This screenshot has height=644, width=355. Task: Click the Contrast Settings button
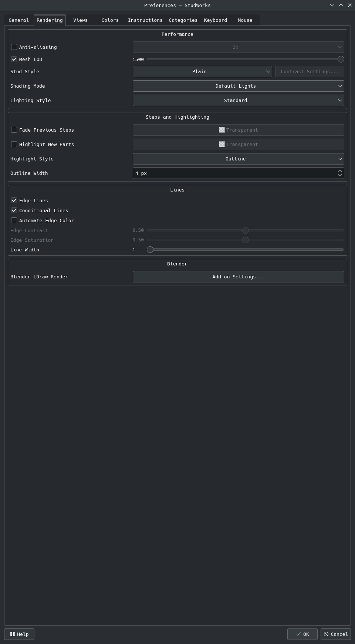point(310,71)
